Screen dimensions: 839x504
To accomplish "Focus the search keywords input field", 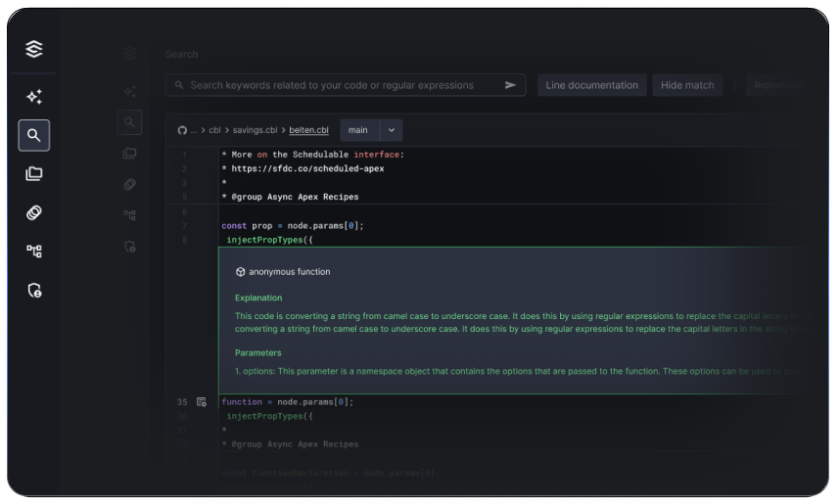I will (346, 85).
